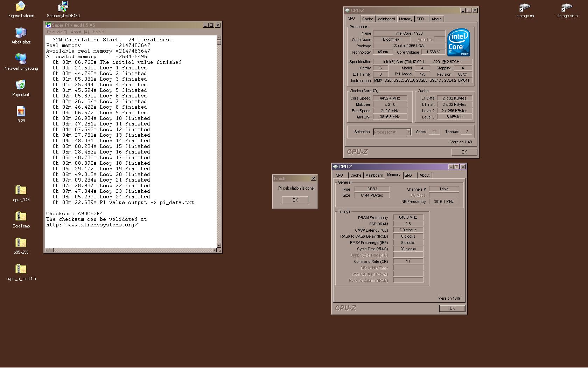Click OK in the Finish dialog
The image size is (588, 368).
point(295,200)
